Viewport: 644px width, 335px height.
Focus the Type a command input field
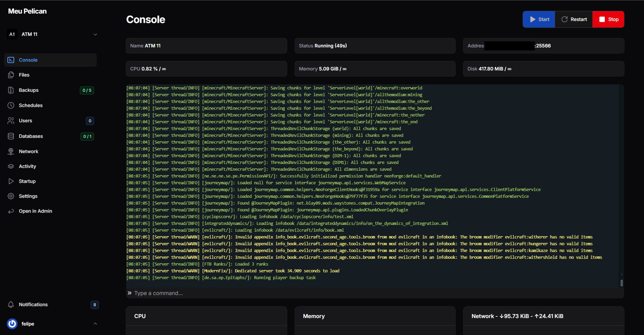point(377,293)
